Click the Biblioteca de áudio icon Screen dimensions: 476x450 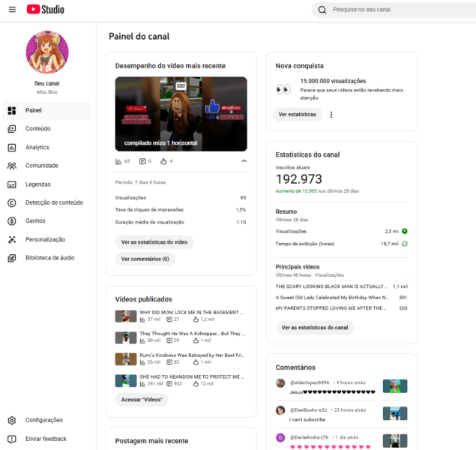pos(12,258)
